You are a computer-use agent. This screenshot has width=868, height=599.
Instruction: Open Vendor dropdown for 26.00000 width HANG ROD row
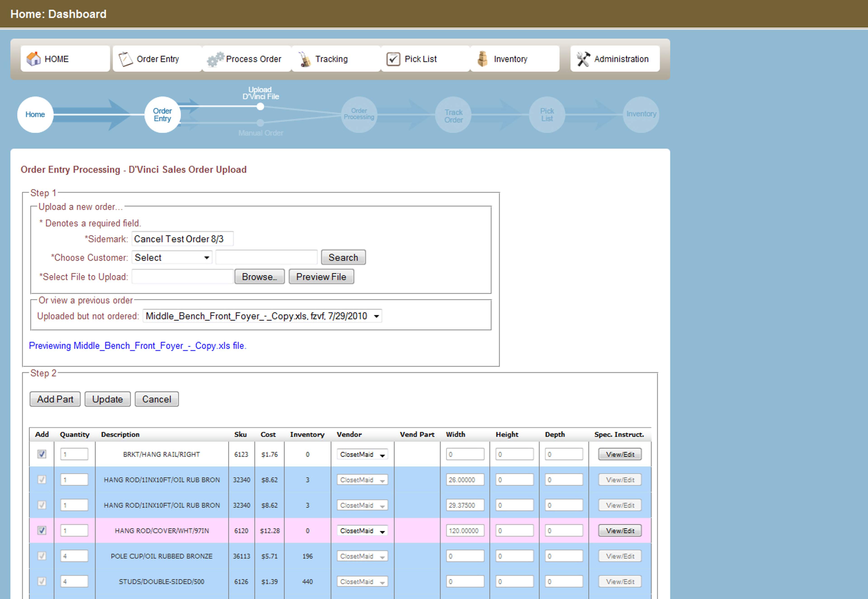click(362, 480)
